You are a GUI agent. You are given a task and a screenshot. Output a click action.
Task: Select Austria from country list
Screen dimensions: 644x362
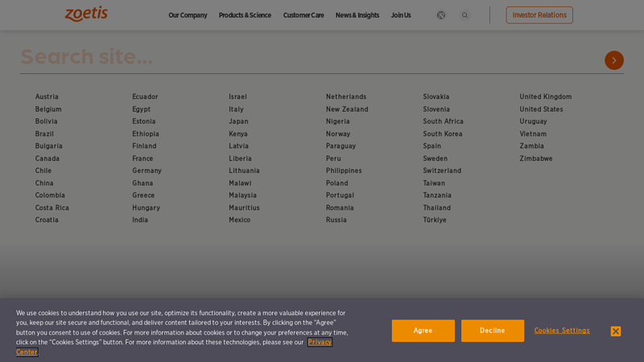point(47,97)
